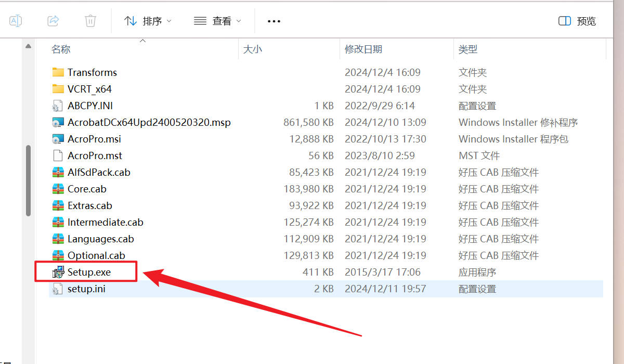Sort by the 修改日期 column header

point(363,49)
